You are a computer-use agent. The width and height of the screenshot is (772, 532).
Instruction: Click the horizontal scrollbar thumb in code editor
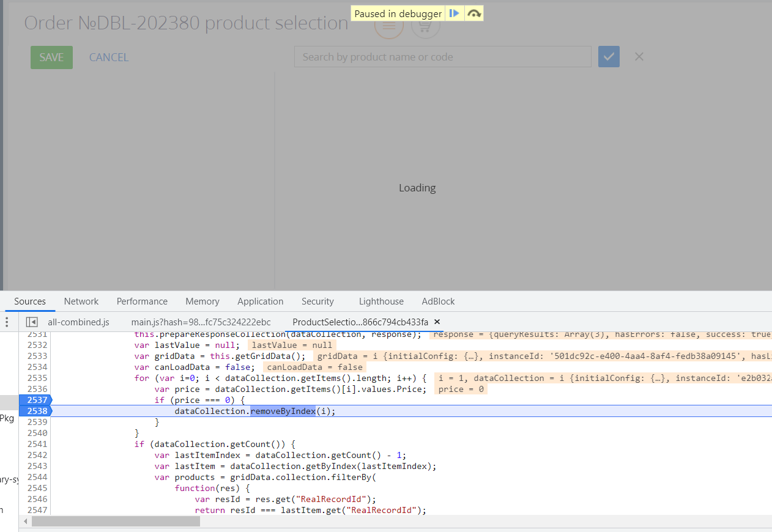(x=116, y=522)
